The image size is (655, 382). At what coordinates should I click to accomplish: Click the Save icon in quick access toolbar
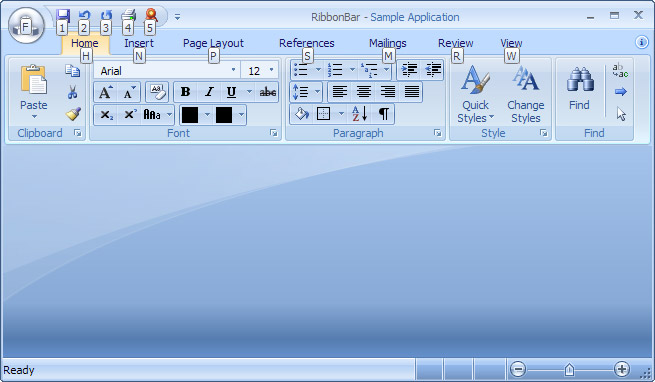coord(63,16)
